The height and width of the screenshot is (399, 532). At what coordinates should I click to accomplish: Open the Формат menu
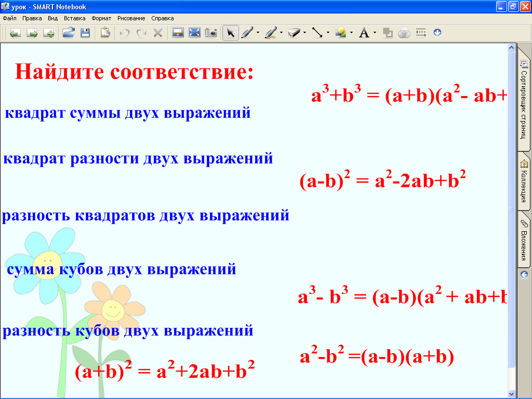[x=101, y=18]
